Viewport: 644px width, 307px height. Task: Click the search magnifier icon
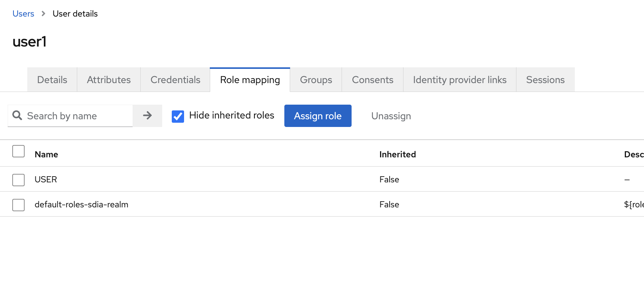(17, 115)
